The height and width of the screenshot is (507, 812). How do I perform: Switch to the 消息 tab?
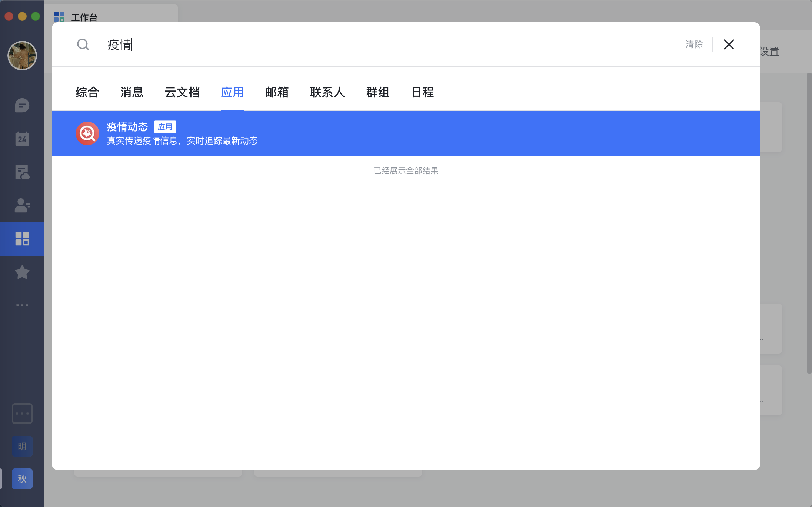click(x=132, y=92)
